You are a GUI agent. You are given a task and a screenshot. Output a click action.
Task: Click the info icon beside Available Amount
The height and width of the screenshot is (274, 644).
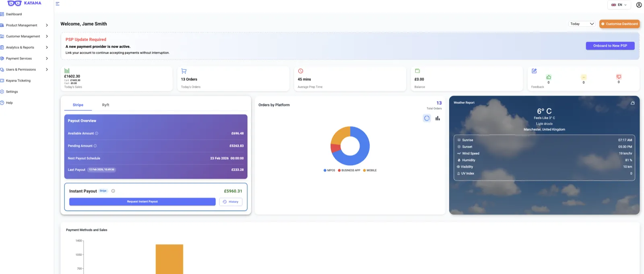[x=97, y=133]
